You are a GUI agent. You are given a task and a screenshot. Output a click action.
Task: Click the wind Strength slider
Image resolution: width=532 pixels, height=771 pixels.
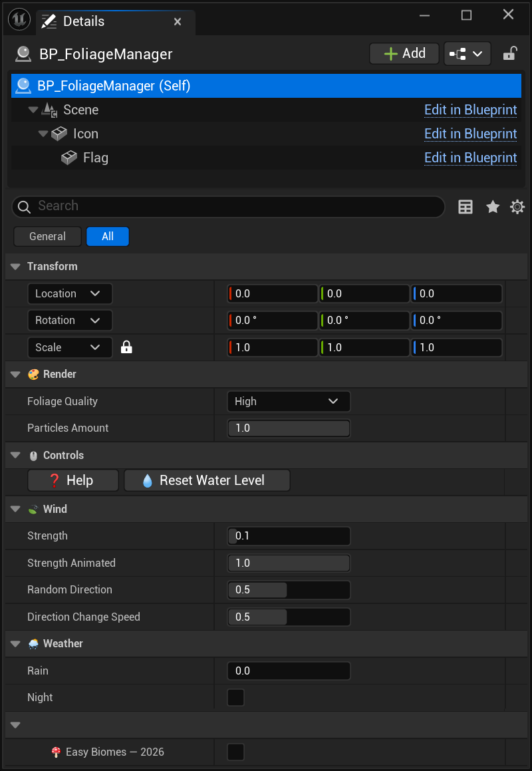(289, 536)
